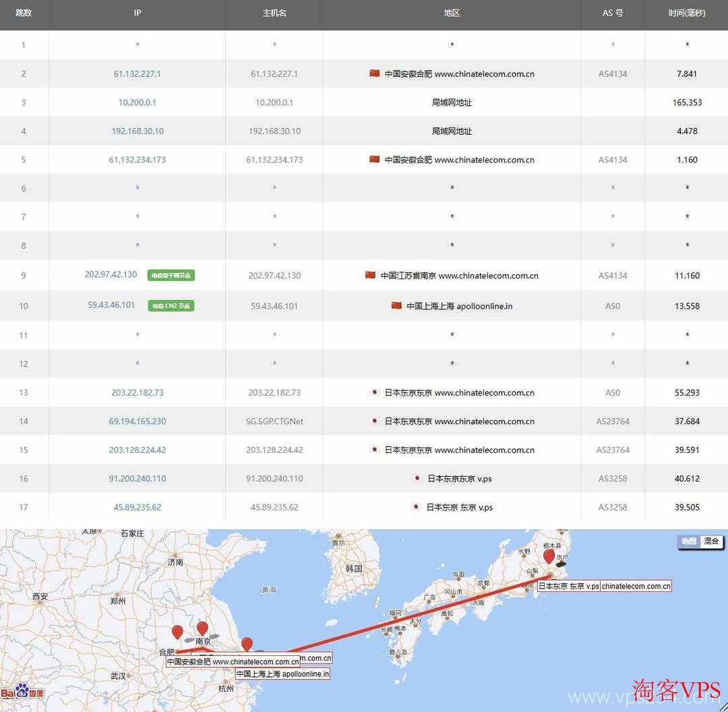Click the 地区 column header
Image resolution: width=728 pixels, height=712 pixels.
[x=452, y=13]
